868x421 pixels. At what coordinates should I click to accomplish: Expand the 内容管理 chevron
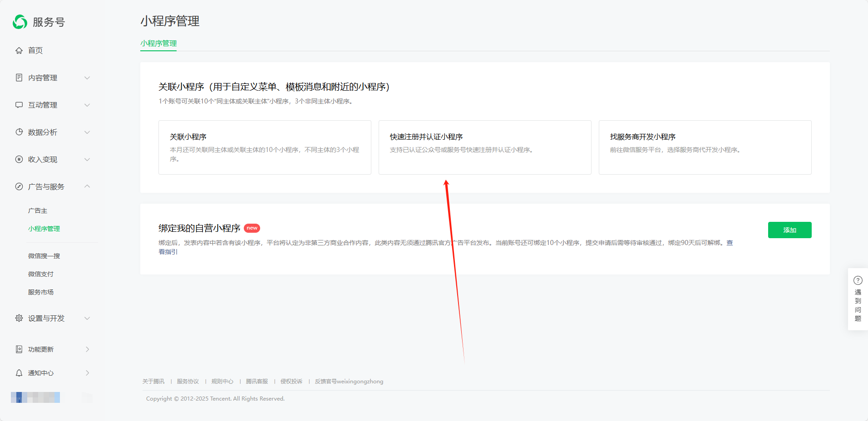87,78
